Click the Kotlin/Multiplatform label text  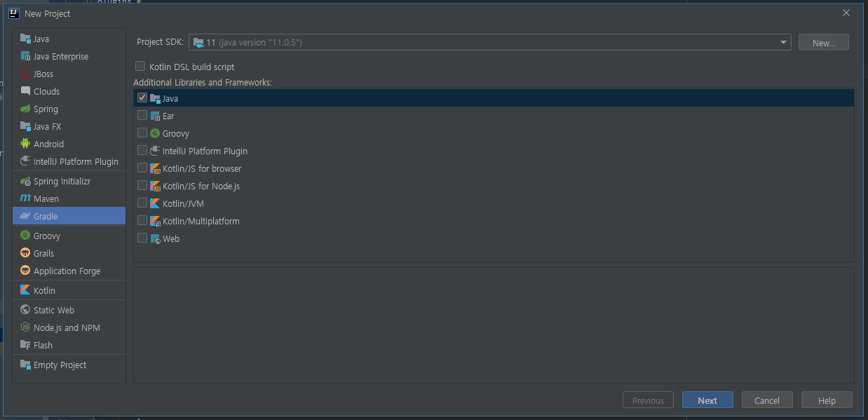[201, 221]
